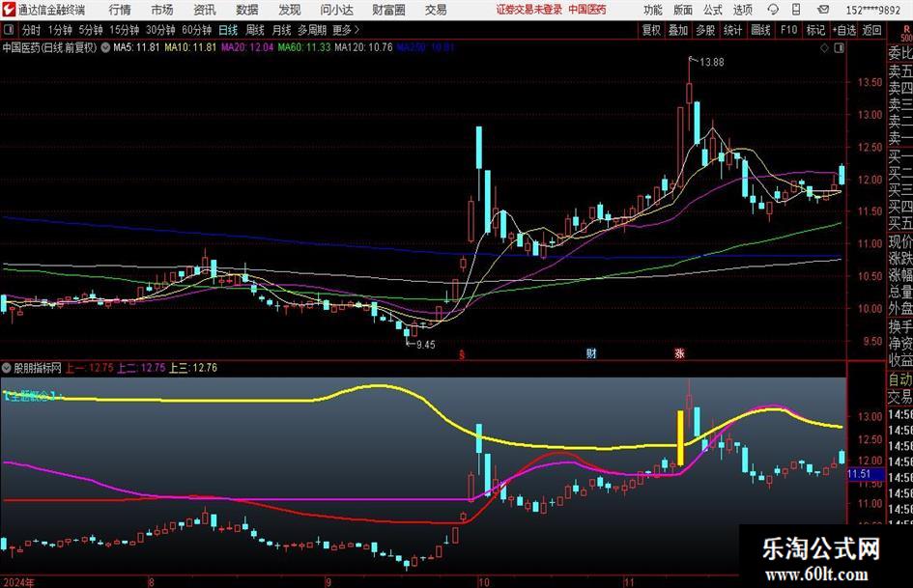Add stock via +自选 button
This screenshot has height=588, width=913.
pyautogui.click(x=843, y=30)
